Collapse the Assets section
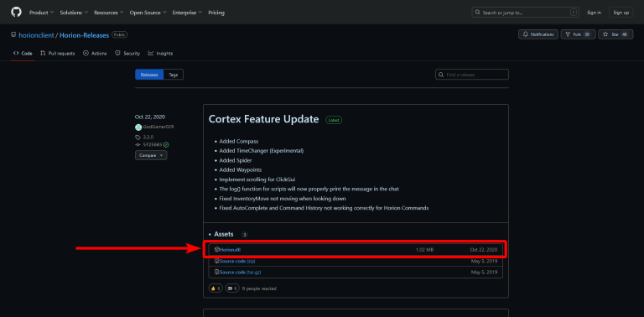Viewport: 644px width, 317px height. click(221, 234)
